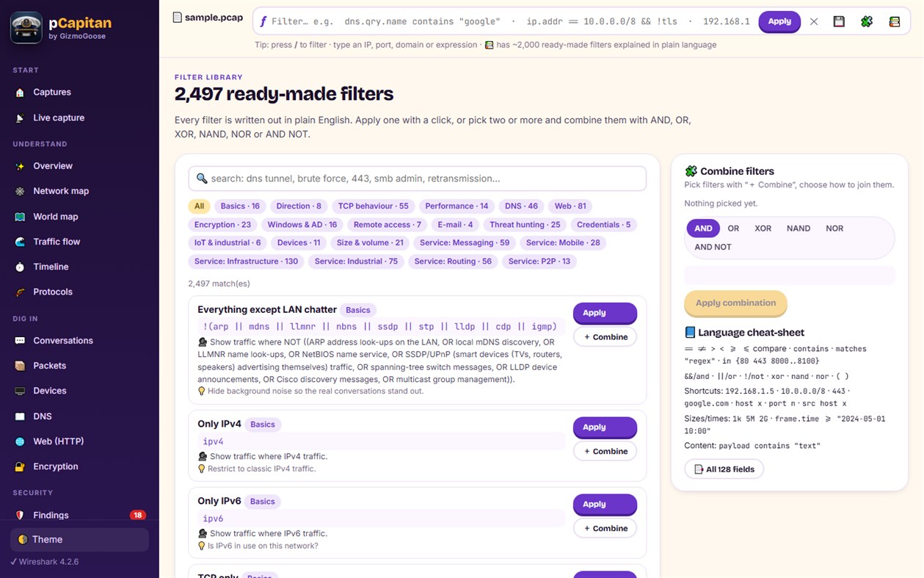The image size is (924, 578).
Task: Click the Timeline stopwatch icon
Action: 20,267
